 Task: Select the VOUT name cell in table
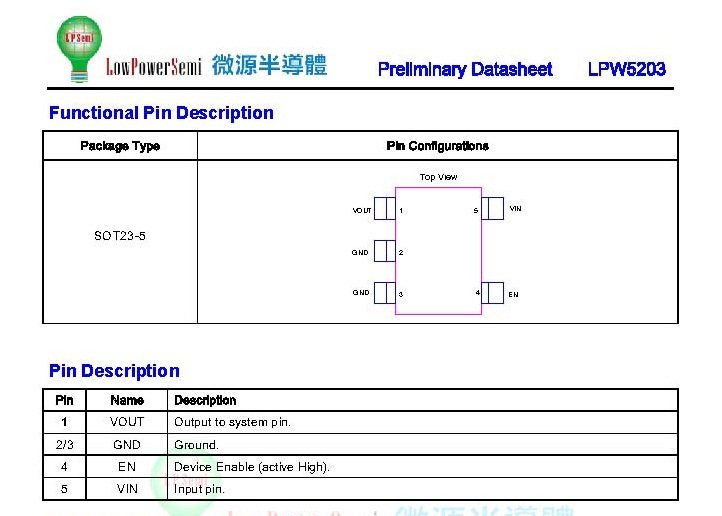(x=127, y=422)
